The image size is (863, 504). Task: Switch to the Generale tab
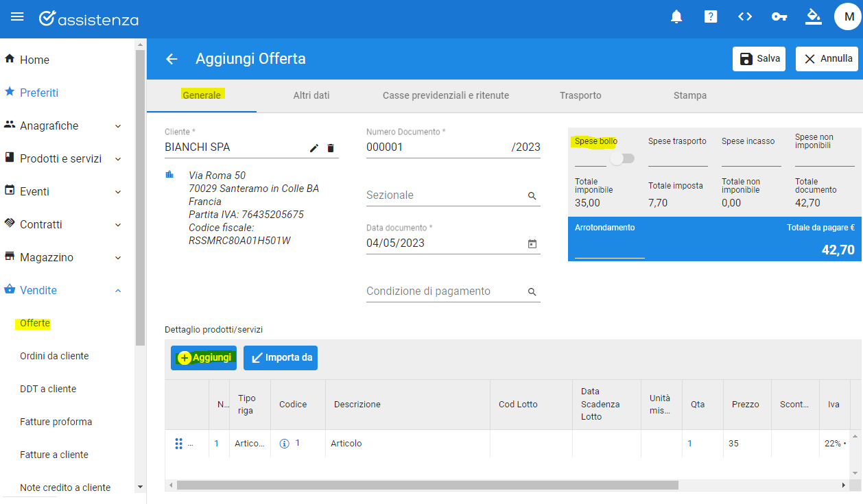point(202,95)
